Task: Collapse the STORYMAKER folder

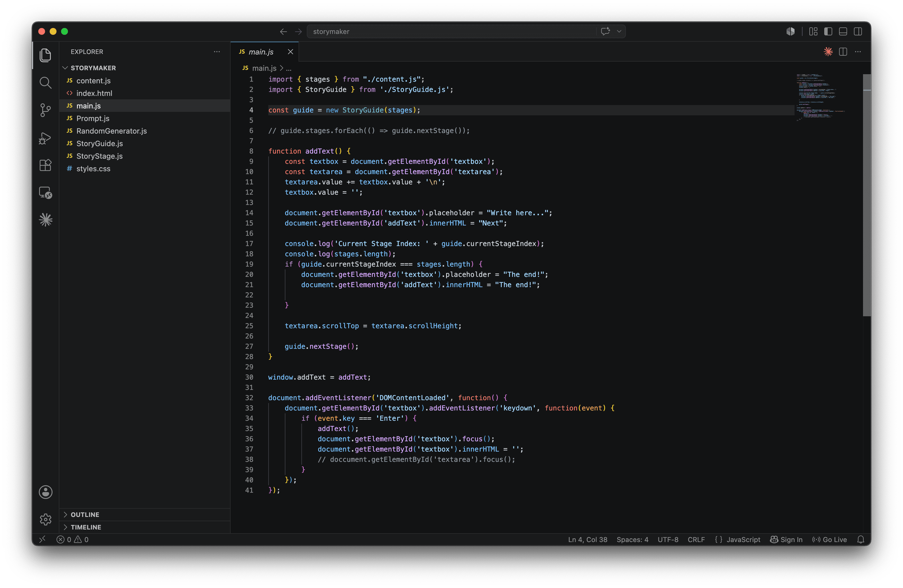Action: [145, 68]
